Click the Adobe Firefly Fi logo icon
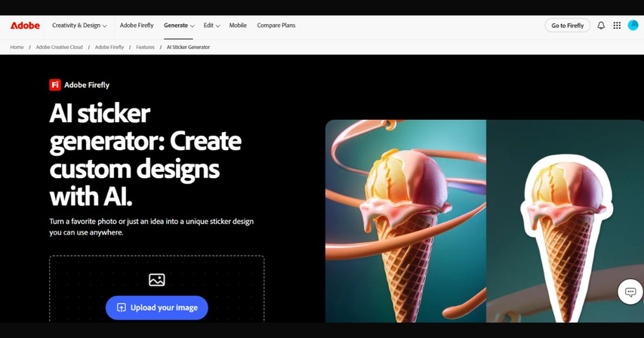The width and height of the screenshot is (644, 338). coord(55,85)
